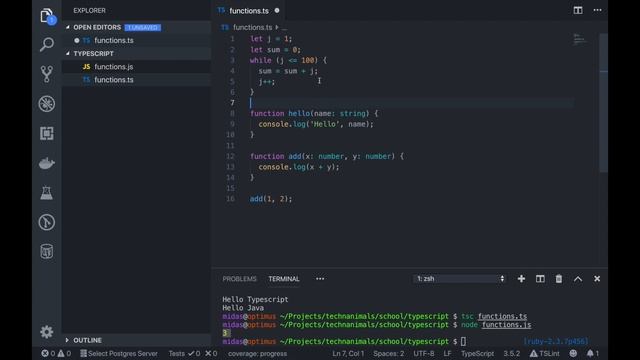
Task: Click Select Postgres Server in status bar
Action: 119,353
